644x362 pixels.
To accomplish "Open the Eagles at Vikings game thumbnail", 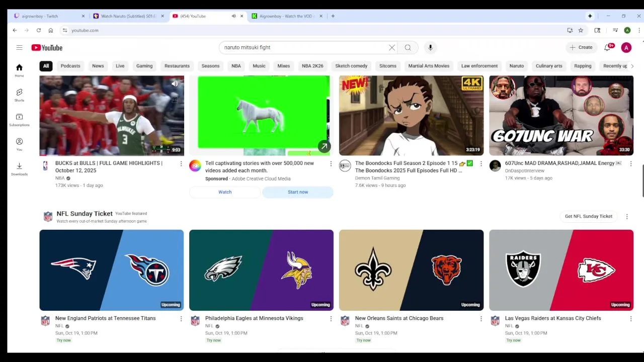I will 261,270.
